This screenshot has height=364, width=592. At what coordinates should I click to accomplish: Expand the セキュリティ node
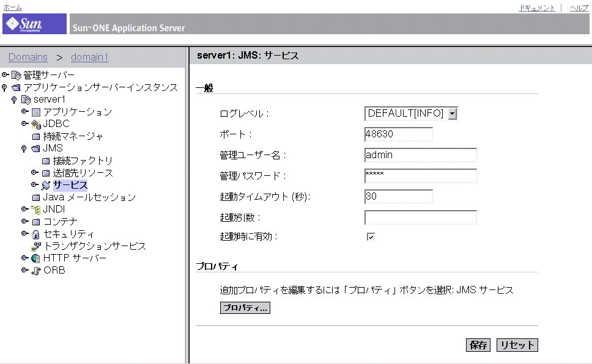coord(25,233)
